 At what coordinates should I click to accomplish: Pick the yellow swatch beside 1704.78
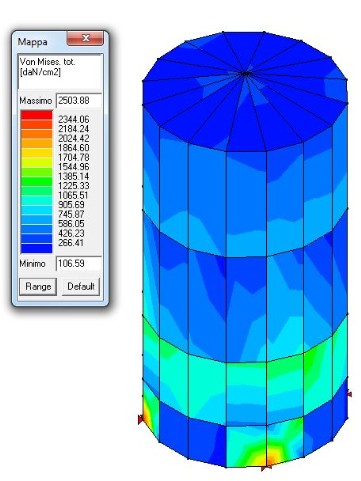click(x=36, y=153)
